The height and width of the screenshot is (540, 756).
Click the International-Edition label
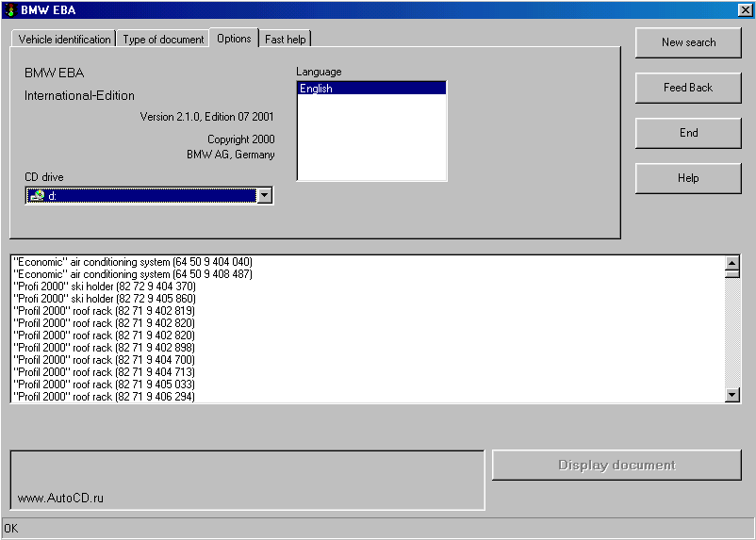click(x=79, y=95)
